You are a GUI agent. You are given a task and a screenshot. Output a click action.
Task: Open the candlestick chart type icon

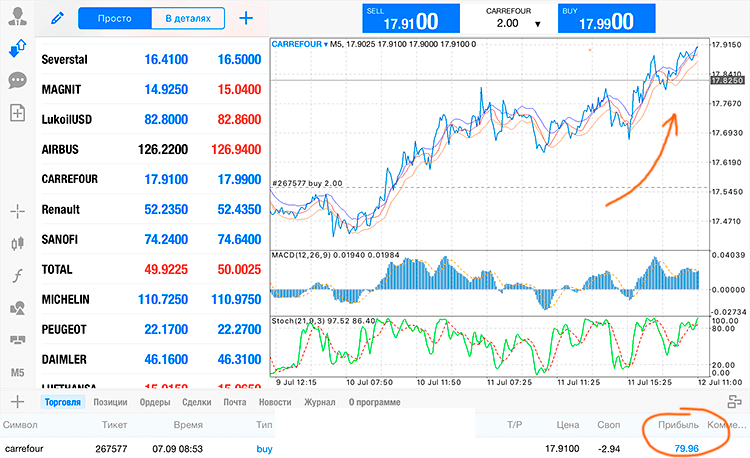click(x=18, y=243)
